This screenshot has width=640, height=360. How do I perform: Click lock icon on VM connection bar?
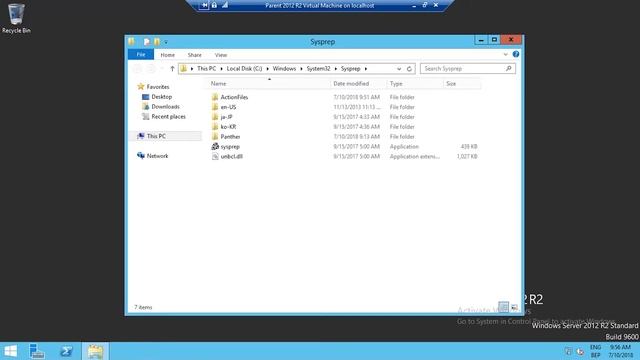tap(214, 5)
